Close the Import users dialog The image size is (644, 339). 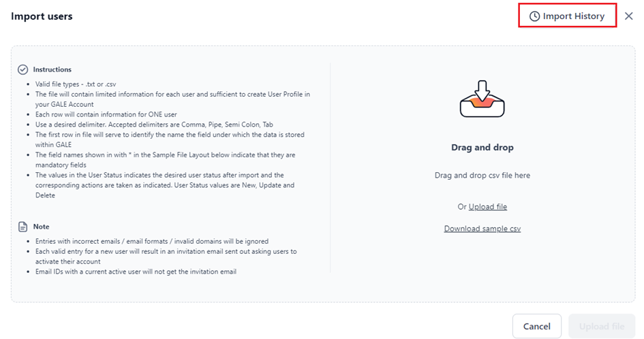coord(628,16)
